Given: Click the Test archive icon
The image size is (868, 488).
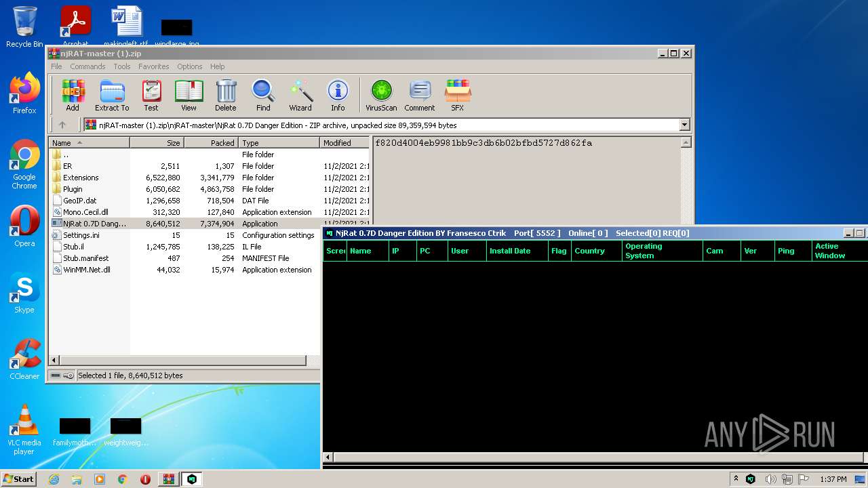Looking at the screenshot, I should [x=151, y=96].
